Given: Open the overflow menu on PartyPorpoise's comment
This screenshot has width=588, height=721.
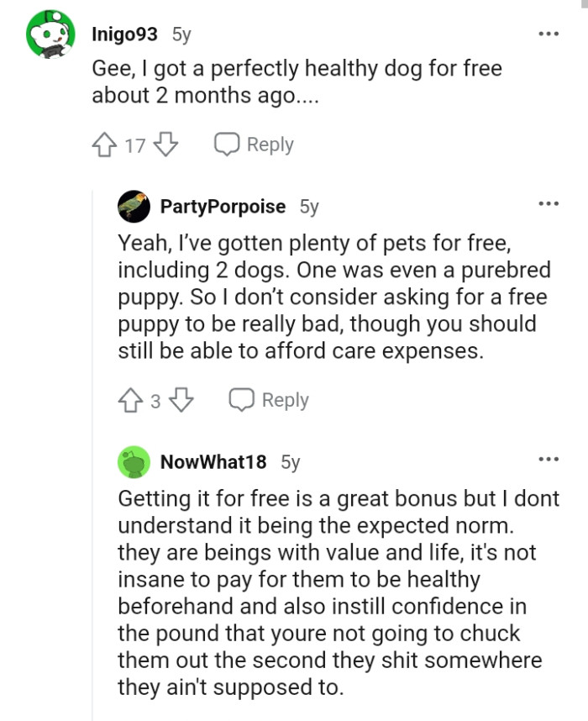Looking at the screenshot, I should click(x=548, y=203).
